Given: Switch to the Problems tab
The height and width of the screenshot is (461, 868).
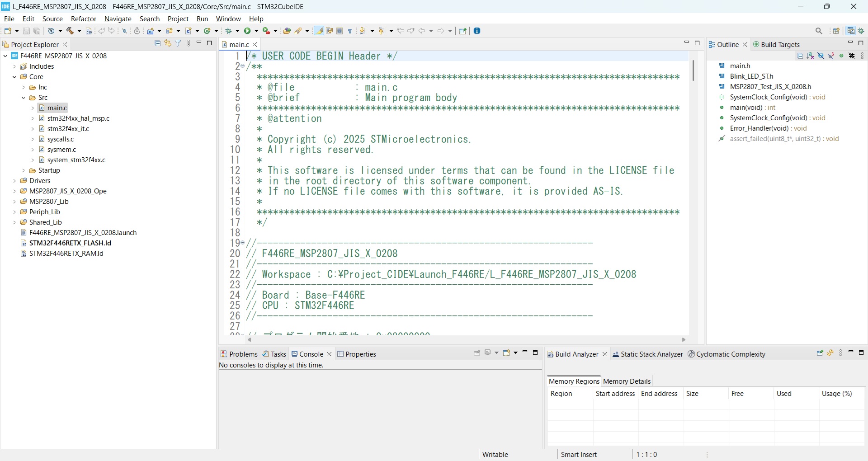Looking at the screenshot, I should [239, 354].
